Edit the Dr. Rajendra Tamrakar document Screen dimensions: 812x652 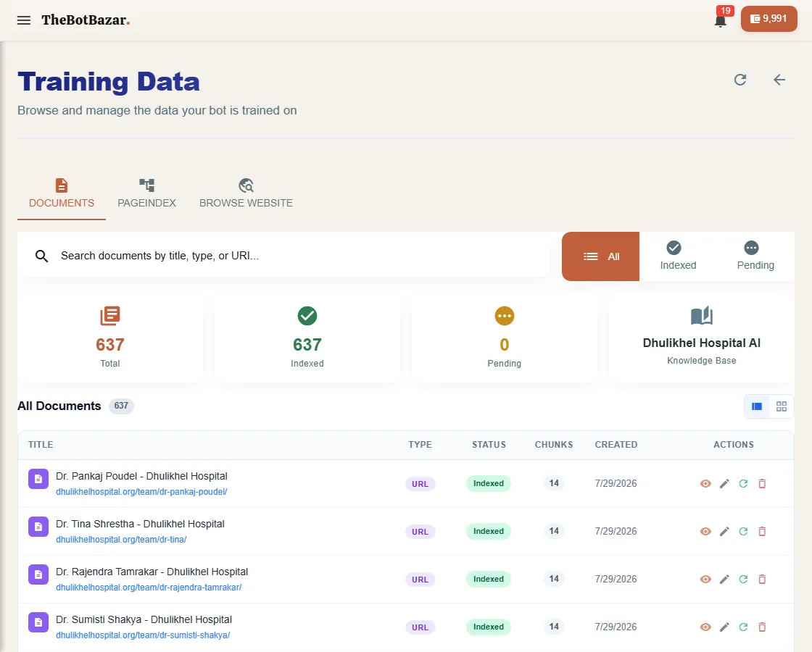click(x=724, y=579)
